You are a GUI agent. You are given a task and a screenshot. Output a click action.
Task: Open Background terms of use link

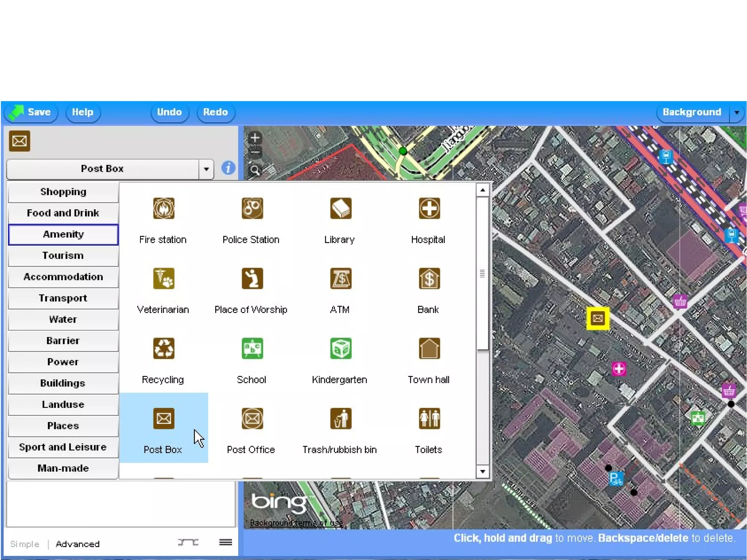pyautogui.click(x=296, y=523)
